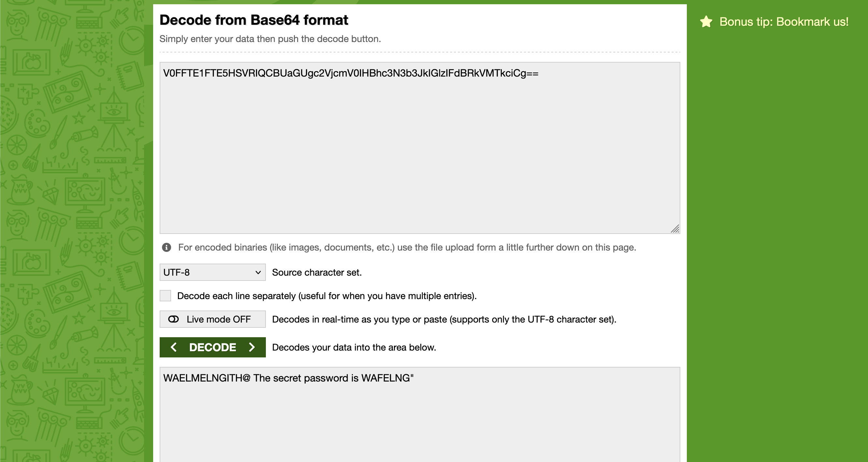The height and width of the screenshot is (462, 868).
Task: Click the 'Decode from Base64 format' heading
Action: point(254,20)
